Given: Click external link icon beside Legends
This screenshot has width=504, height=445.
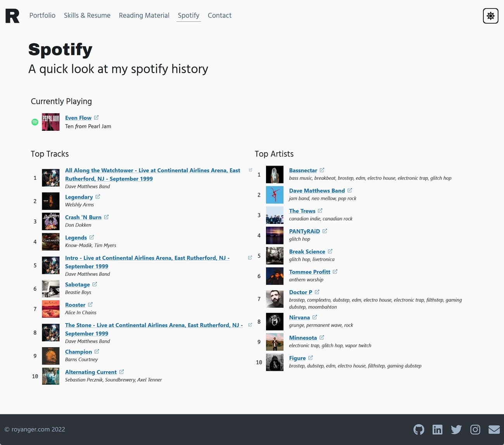Looking at the screenshot, I should 91,237.
